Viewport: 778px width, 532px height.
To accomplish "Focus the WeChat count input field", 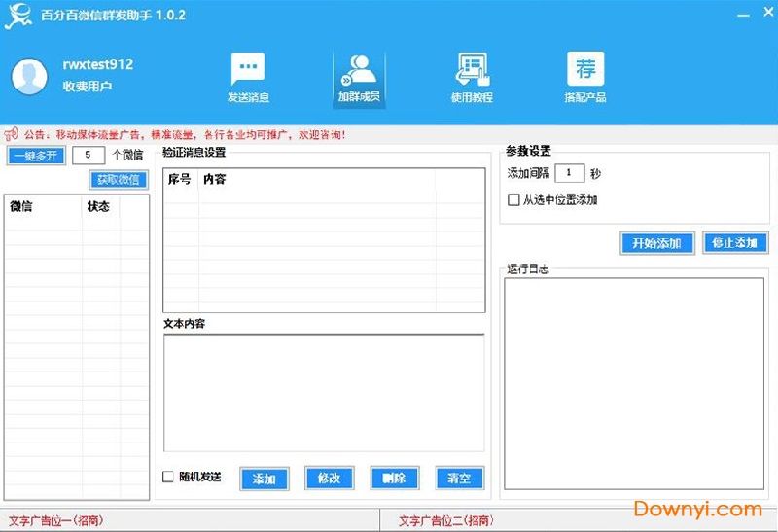I will pos(88,155).
